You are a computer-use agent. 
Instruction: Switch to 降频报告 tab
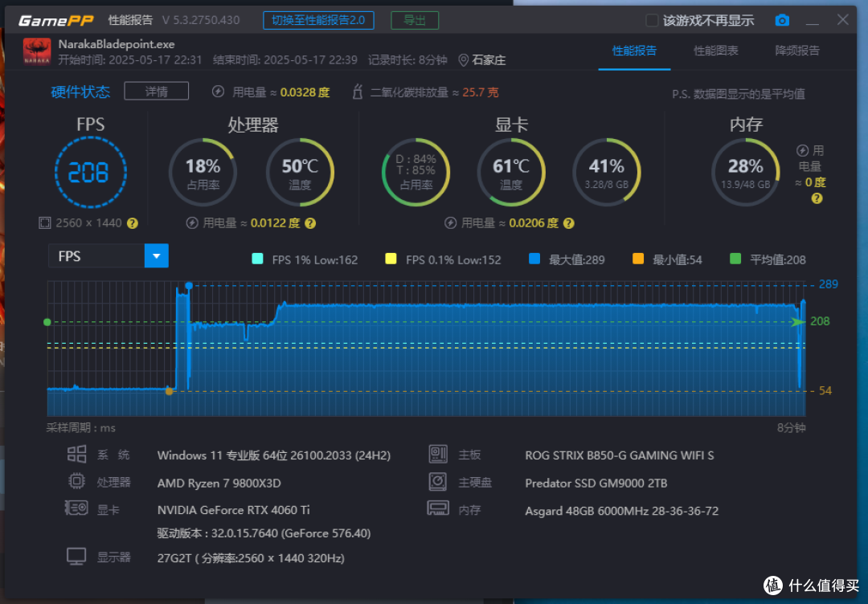point(797,51)
